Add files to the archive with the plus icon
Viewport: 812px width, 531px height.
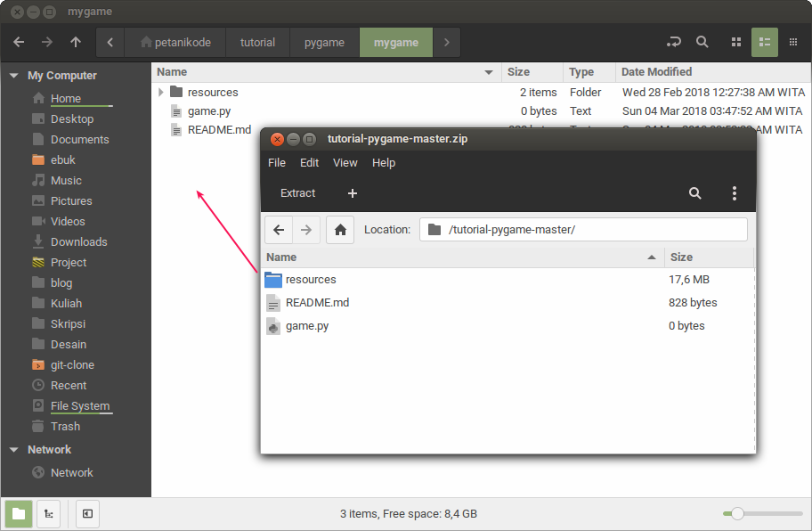[352, 193]
